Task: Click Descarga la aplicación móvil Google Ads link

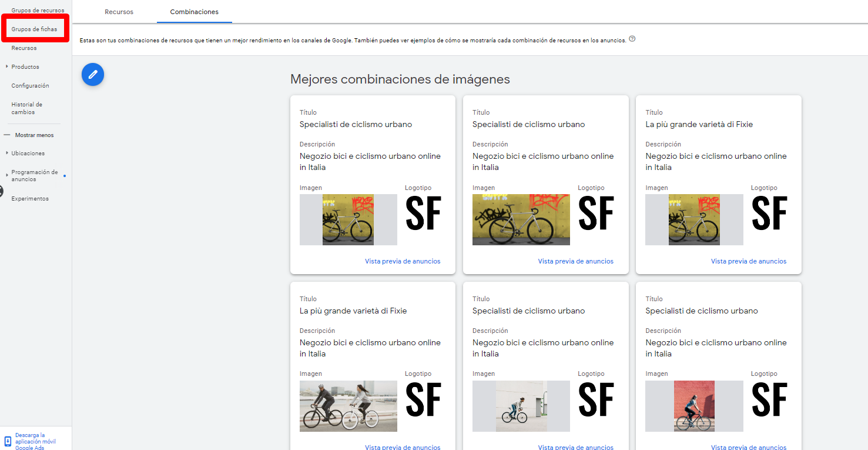Action: click(35, 442)
